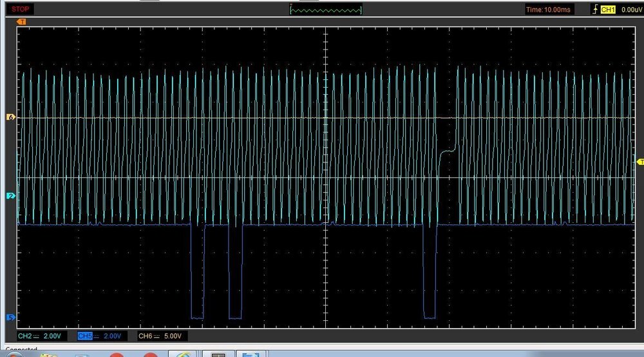Click the CH5 coupling symbol icon
The image size is (644, 357).
pyautogui.click(x=97, y=336)
